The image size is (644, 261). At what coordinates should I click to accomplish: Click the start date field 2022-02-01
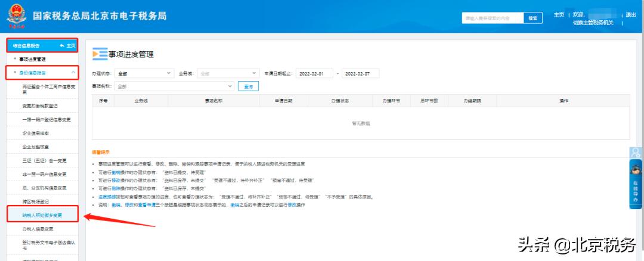tap(314, 74)
